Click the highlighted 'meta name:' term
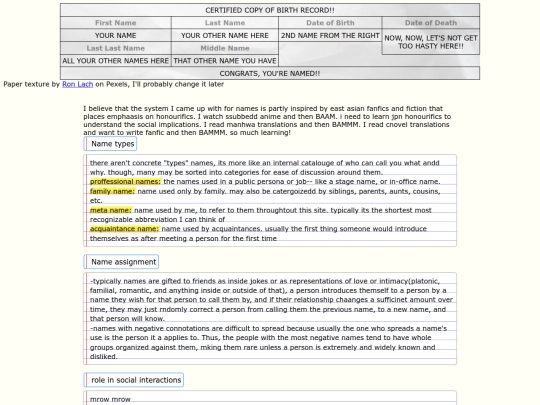This screenshot has height=405, width=540. coord(111,210)
